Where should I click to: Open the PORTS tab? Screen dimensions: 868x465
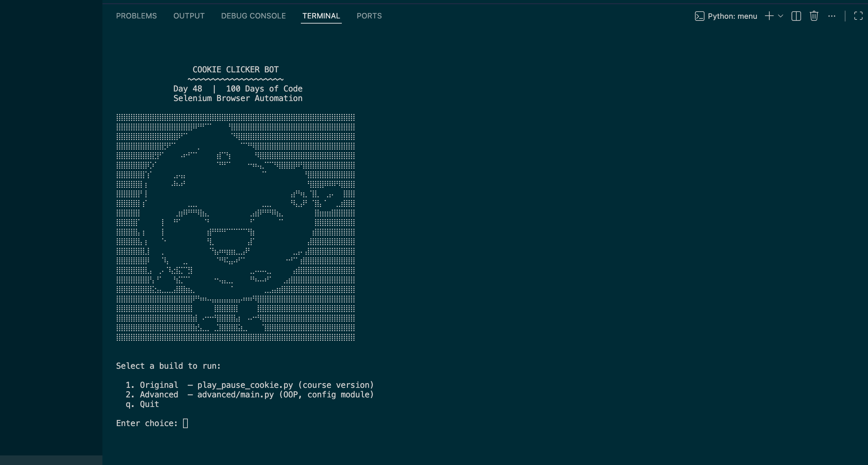click(x=369, y=16)
